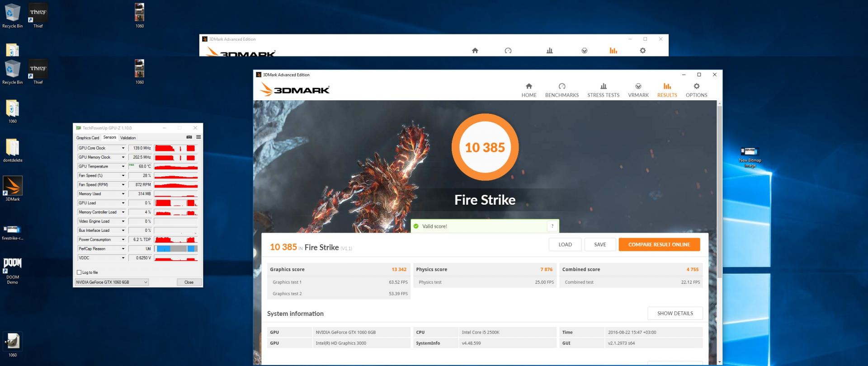Expand the Bus Interface Load dropdown

[x=123, y=230]
